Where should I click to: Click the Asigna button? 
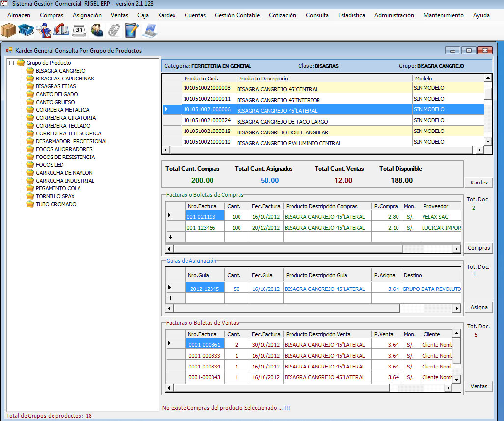click(x=478, y=307)
